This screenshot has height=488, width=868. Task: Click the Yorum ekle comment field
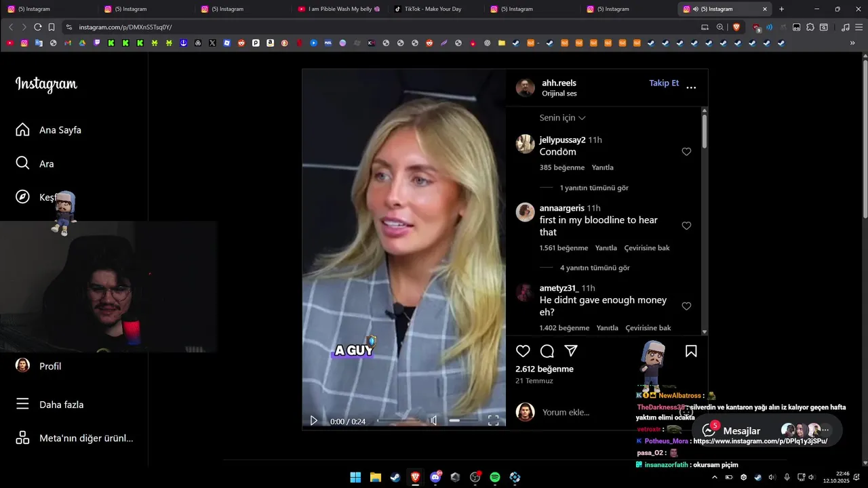pos(566,412)
